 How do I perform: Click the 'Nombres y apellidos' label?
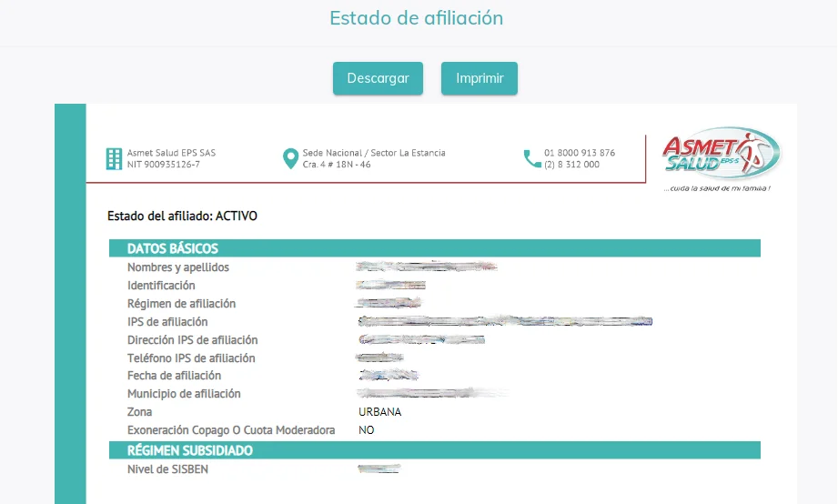pos(178,267)
